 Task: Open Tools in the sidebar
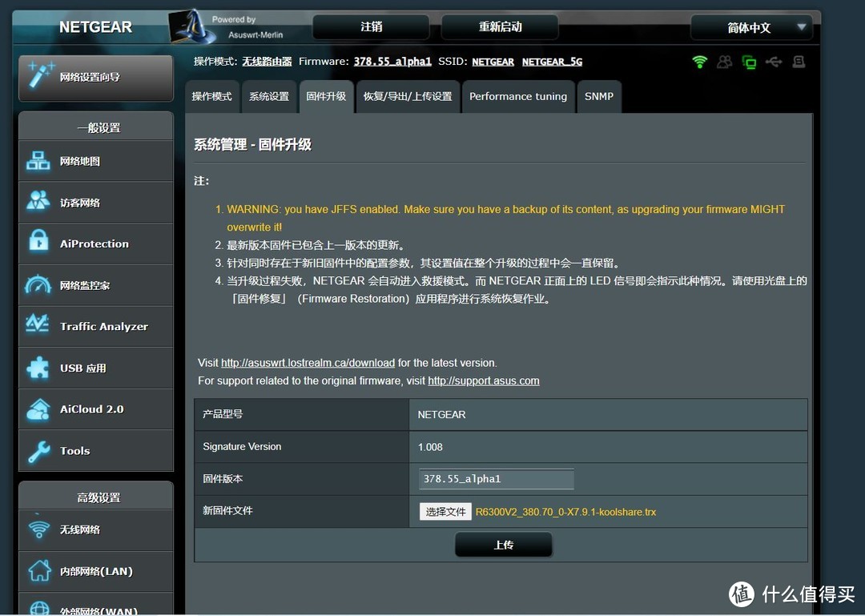tap(96, 451)
